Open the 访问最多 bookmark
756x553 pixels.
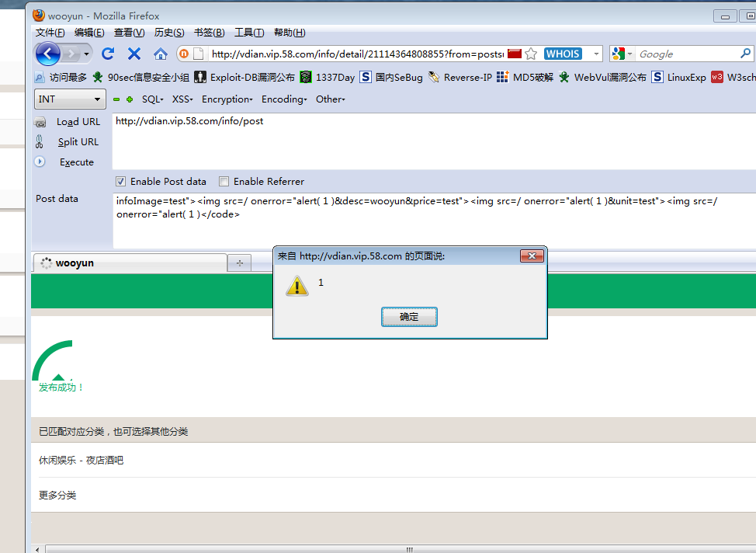pyautogui.click(x=61, y=77)
